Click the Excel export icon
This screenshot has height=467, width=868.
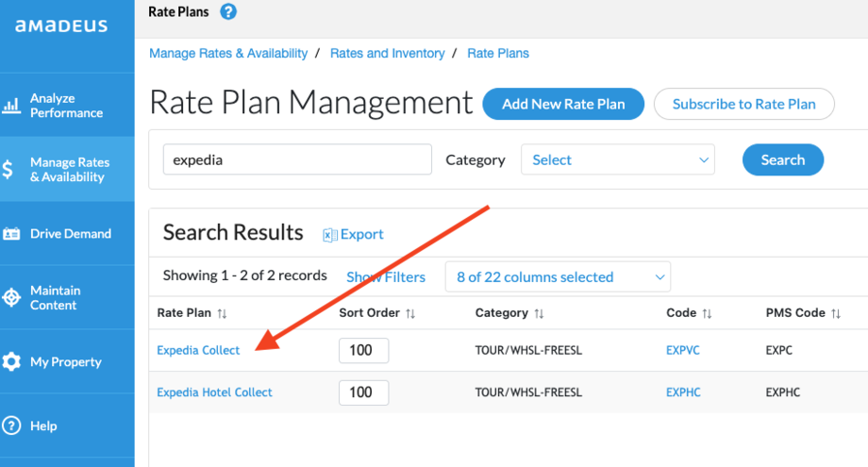tap(330, 235)
